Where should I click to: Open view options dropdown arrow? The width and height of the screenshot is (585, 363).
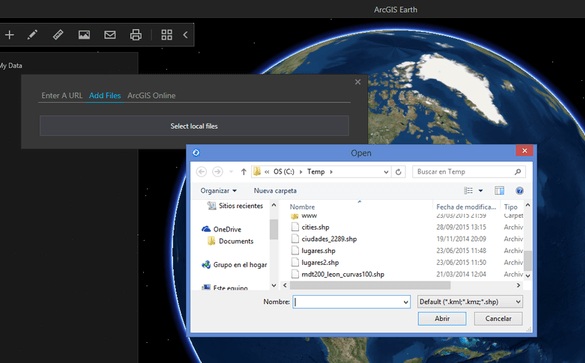click(481, 191)
